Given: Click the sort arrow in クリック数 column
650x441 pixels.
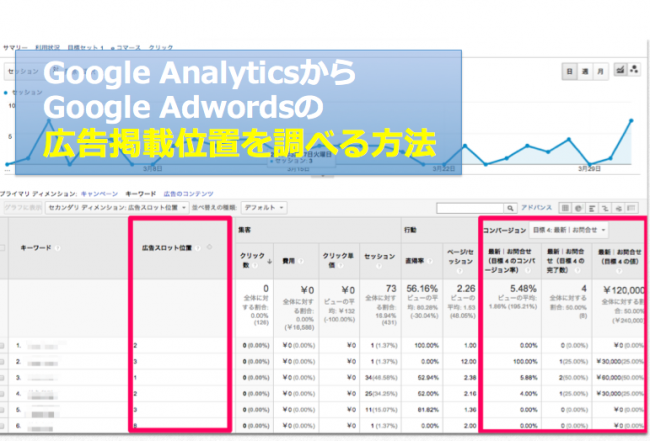Looking at the screenshot, I should coord(267,262).
